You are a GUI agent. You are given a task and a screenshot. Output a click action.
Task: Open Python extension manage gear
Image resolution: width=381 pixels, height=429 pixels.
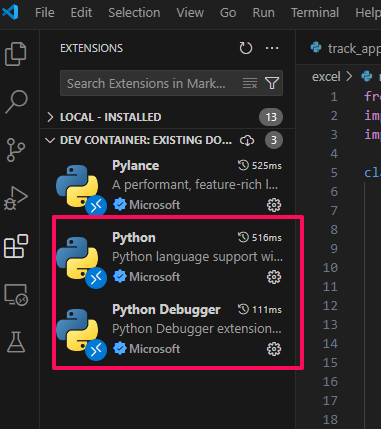pyautogui.click(x=274, y=277)
